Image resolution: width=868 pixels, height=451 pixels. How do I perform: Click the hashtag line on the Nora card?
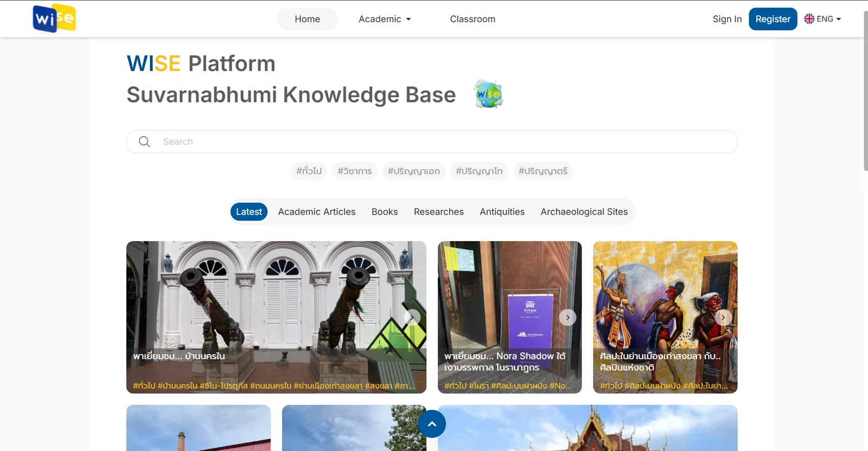point(508,386)
